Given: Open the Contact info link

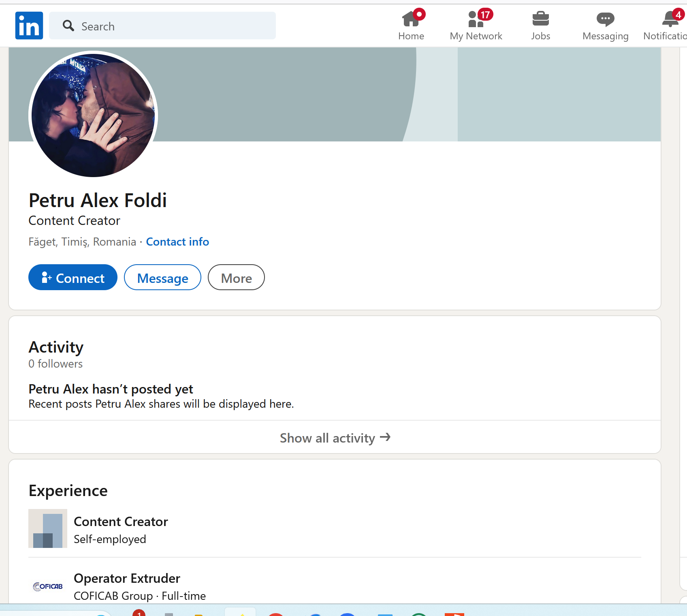Looking at the screenshot, I should [177, 242].
